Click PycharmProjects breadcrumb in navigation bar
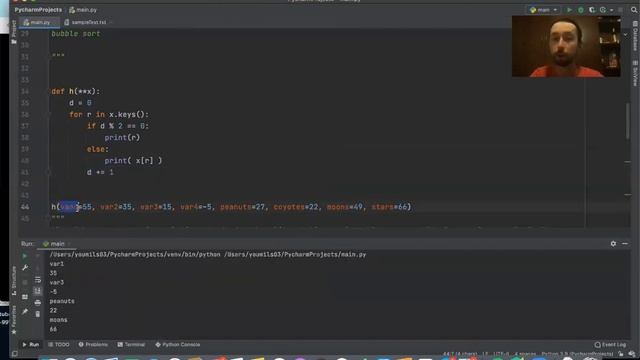 coord(38,10)
